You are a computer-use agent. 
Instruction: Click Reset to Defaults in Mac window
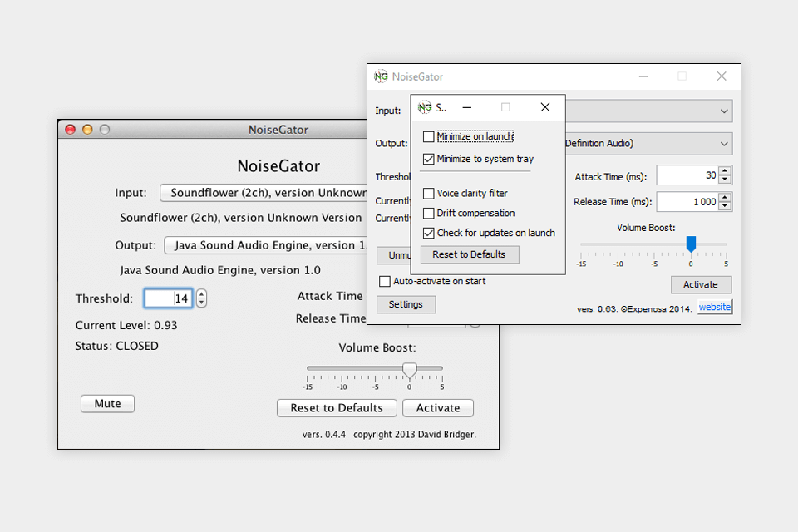click(337, 408)
